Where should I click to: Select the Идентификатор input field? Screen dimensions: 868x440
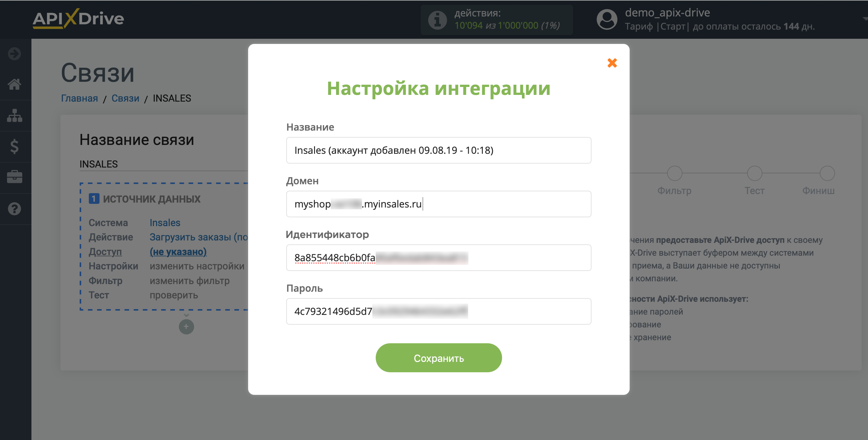coord(438,258)
